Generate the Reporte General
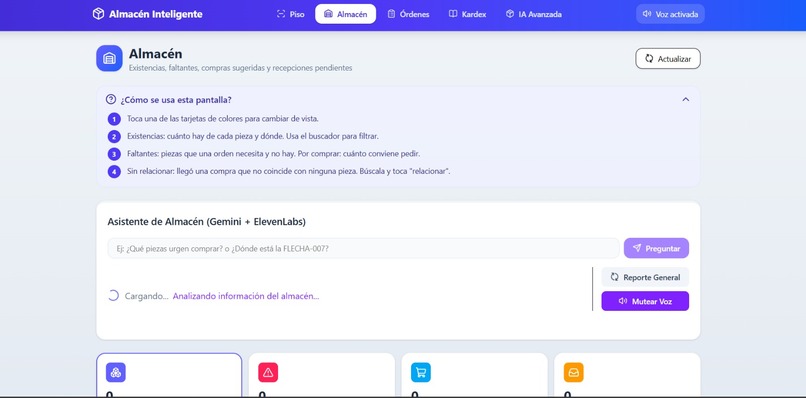 [x=645, y=277]
